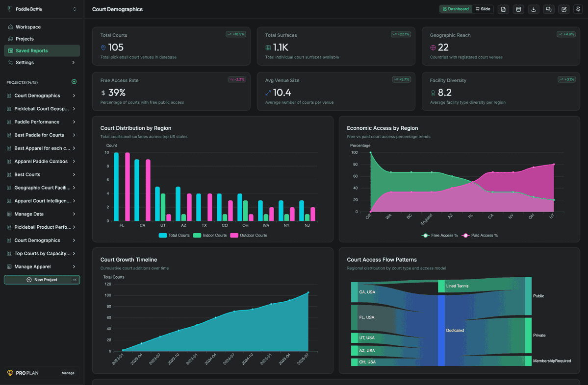Image resolution: width=588 pixels, height=385 pixels.
Task: Switch view to Dashboard mode
Action: pyautogui.click(x=456, y=9)
